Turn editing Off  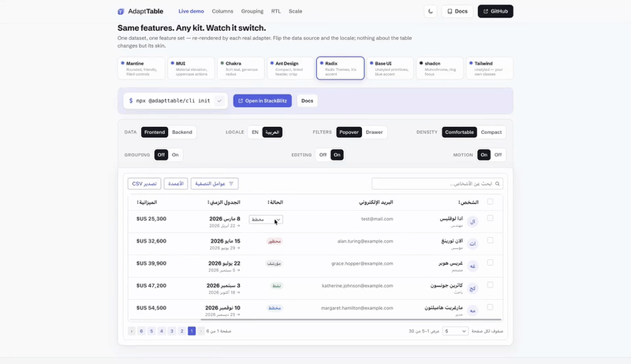tap(323, 154)
